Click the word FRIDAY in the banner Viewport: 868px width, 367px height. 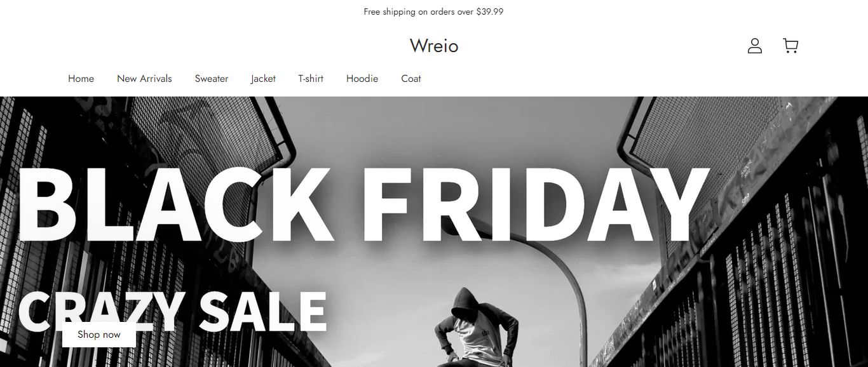tap(535, 204)
